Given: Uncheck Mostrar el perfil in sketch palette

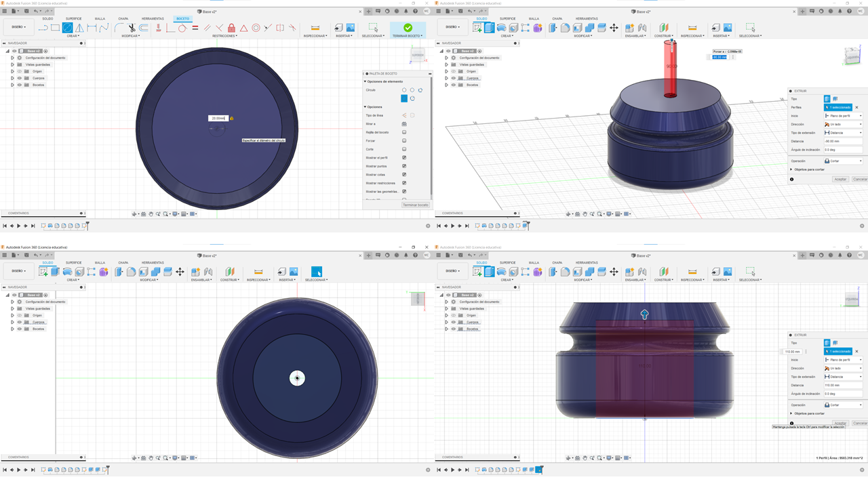Looking at the screenshot, I should [404, 157].
